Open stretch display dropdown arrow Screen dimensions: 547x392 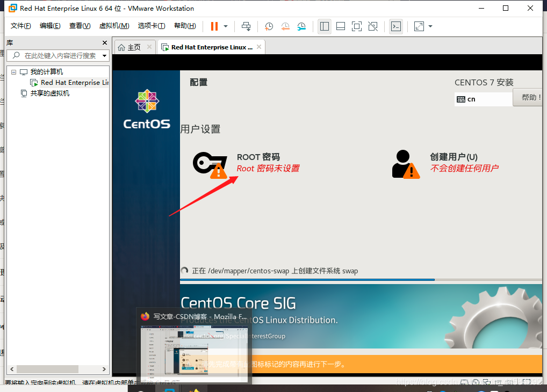tap(430, 26)
